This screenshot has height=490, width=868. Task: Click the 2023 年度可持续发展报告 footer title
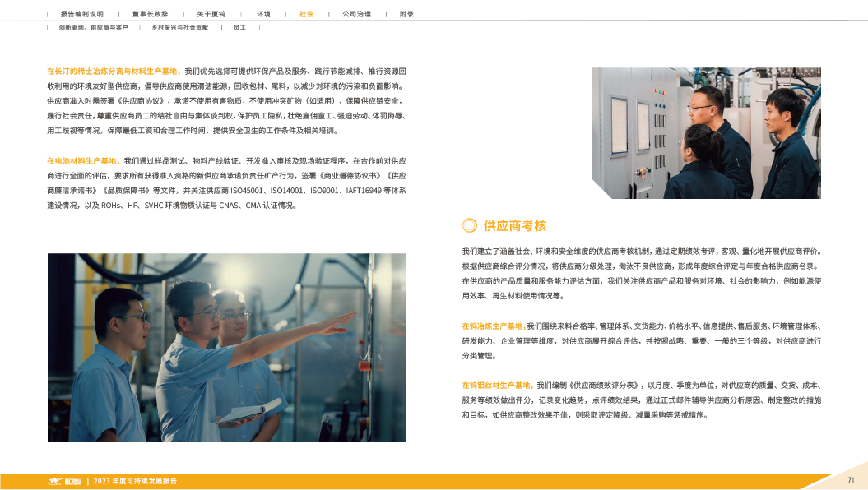[x=135, y=481]
